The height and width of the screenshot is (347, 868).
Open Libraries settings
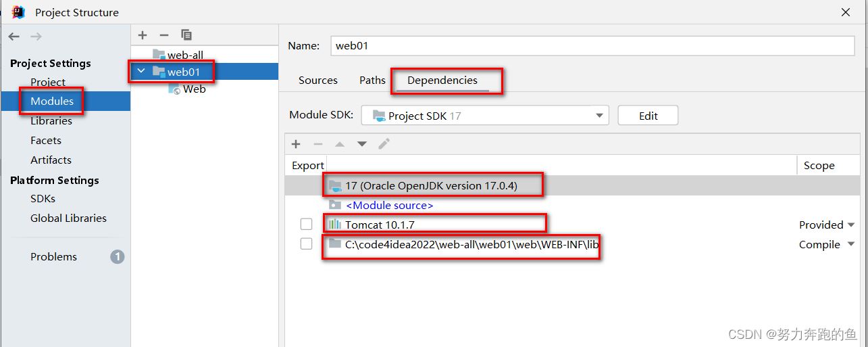click(x=51, y=120)
